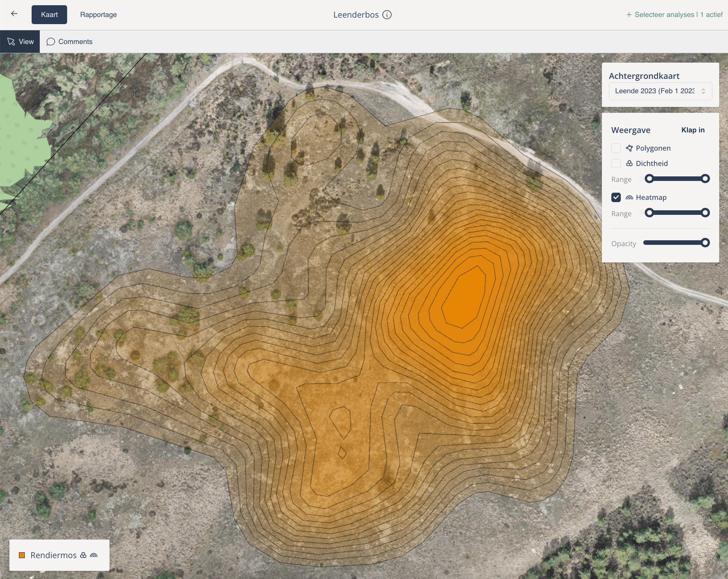
Task: Enable the Polygonen checkbox
Action: [x=616, y=148]
